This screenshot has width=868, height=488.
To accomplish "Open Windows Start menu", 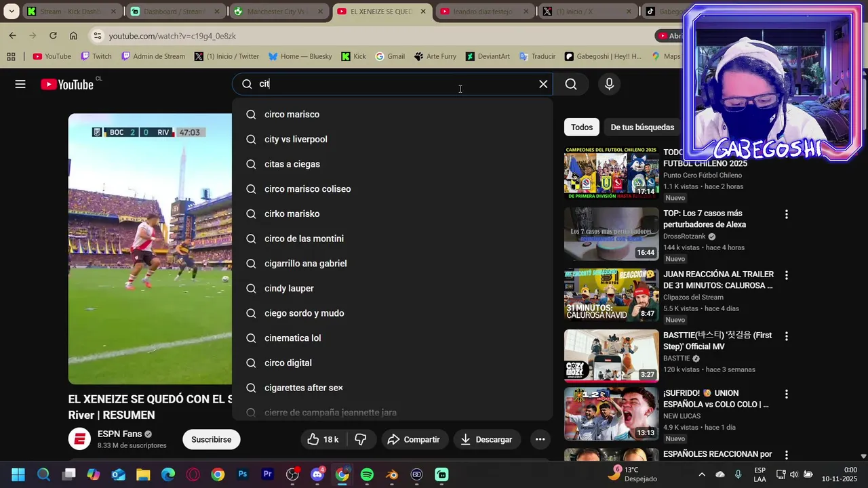I will (18, 474).
